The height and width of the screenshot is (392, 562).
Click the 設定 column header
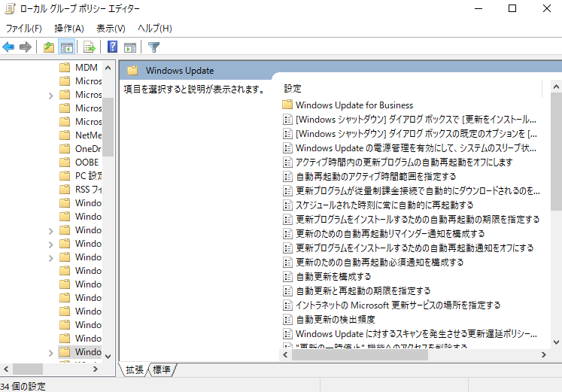coord(293,88)
